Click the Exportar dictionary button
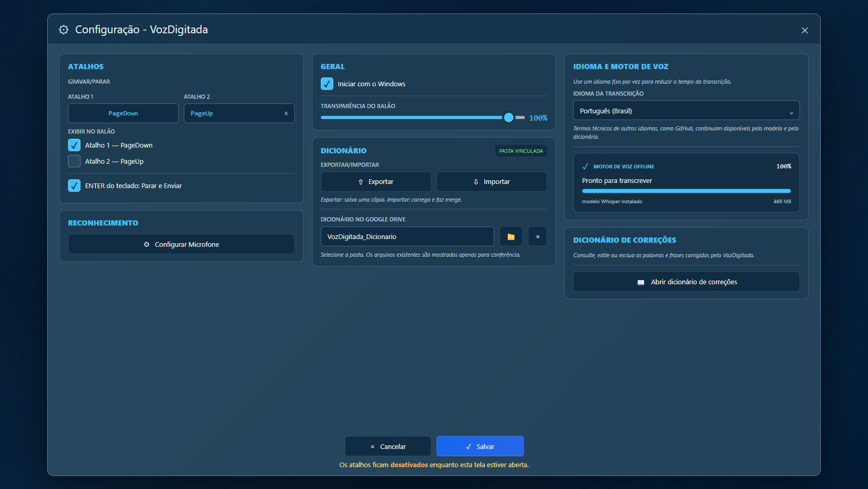Viewport: 868px width, 489px height. coord(376,182)
